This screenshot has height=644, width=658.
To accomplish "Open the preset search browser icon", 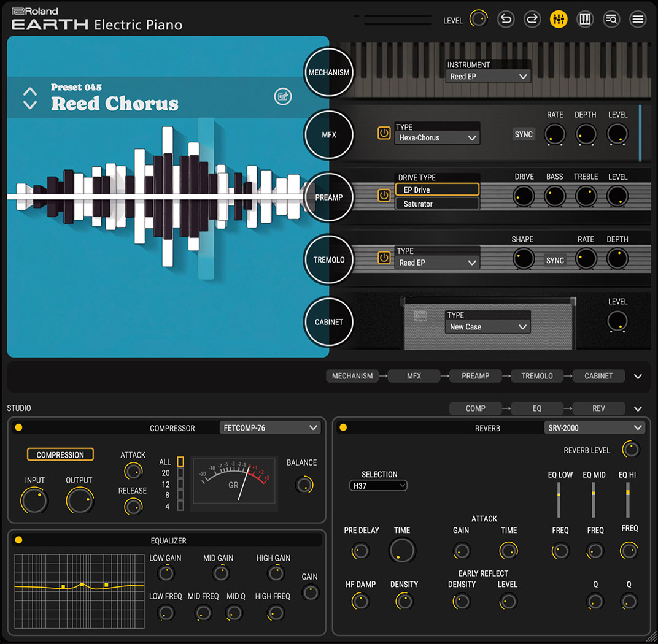I will coord(611,19).
